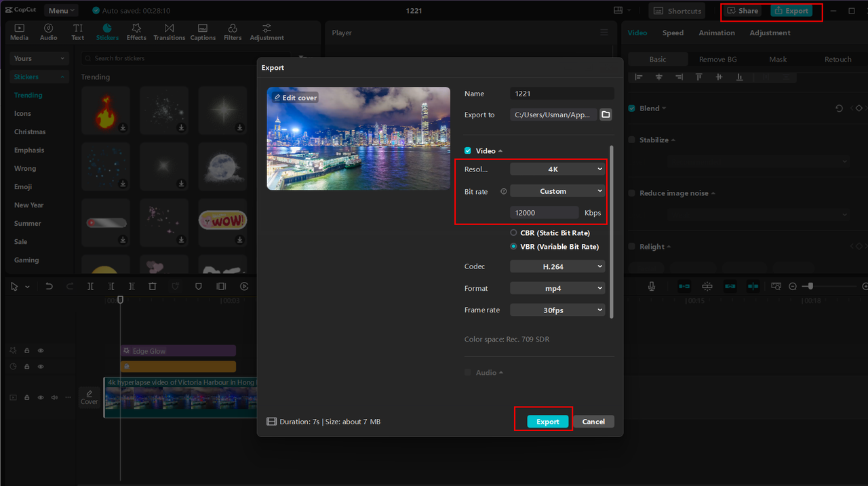The image size is (868, 486).
Task: Collapse the Stickers category in sidebar
Action: click(40, 77)
